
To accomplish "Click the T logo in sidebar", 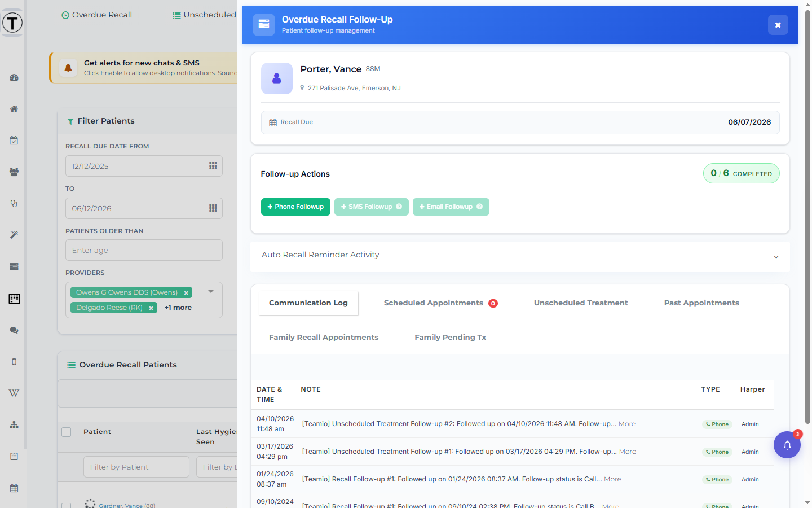I will pos(12,23).
